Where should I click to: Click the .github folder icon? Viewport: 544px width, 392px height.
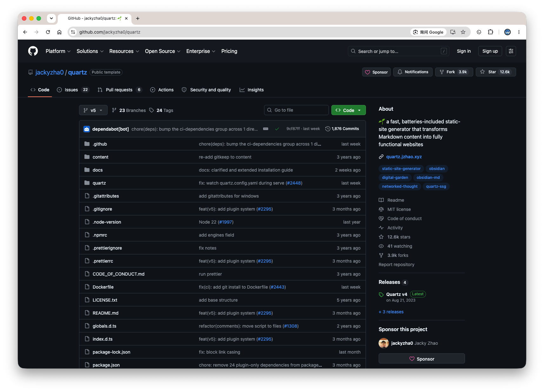coord(87,144)
